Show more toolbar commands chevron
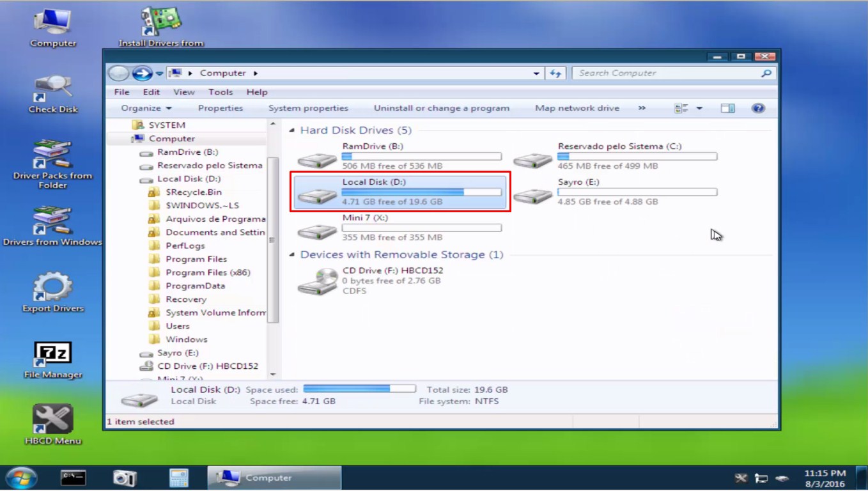The image size is (868, 491). point(642,108)
